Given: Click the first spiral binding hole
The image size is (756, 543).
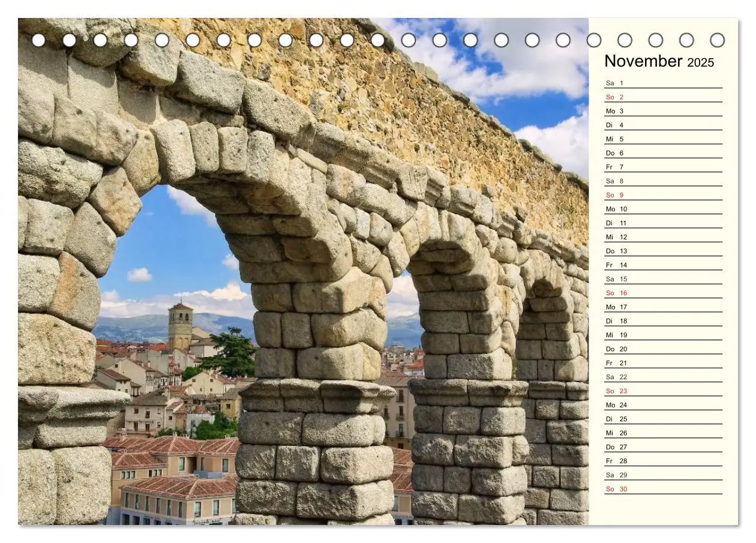Looking at the screenshot, I should pos(38,40).
